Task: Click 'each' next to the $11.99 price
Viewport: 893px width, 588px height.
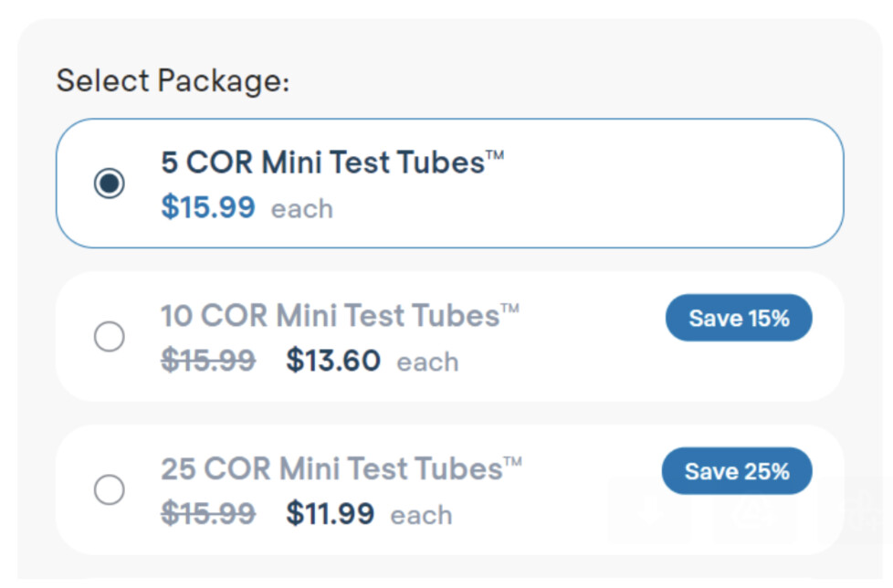Action: click(x=422, y=515)
